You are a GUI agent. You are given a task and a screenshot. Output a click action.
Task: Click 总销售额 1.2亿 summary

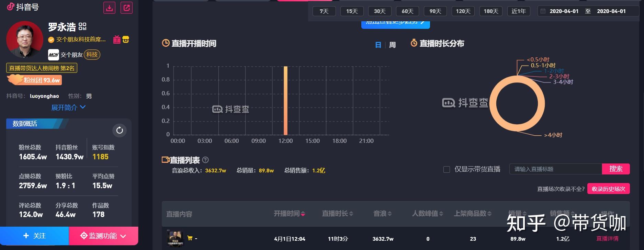click(x=305, y=170)
